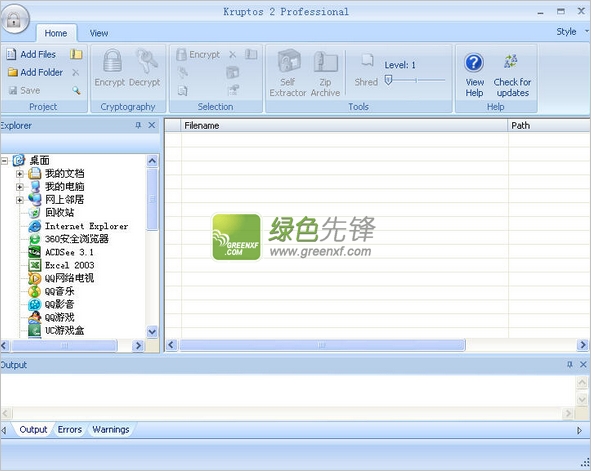Click the Add Folder button
This screenshot has width=591, height=471.
(x=35, y=72)
